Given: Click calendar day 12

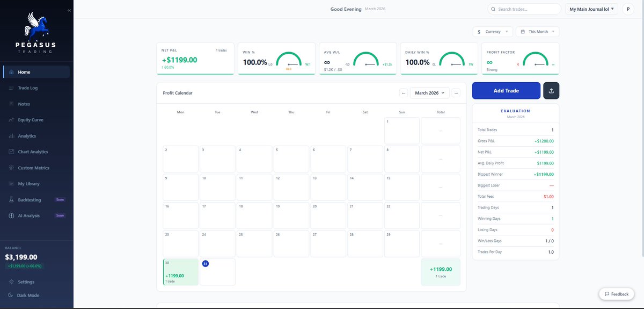Looking at the screenshot, I should 291,187.
